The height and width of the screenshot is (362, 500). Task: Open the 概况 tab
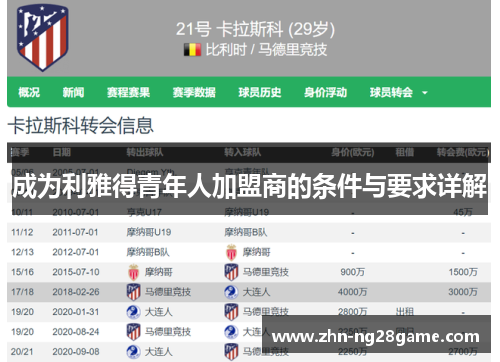[29, 92]
